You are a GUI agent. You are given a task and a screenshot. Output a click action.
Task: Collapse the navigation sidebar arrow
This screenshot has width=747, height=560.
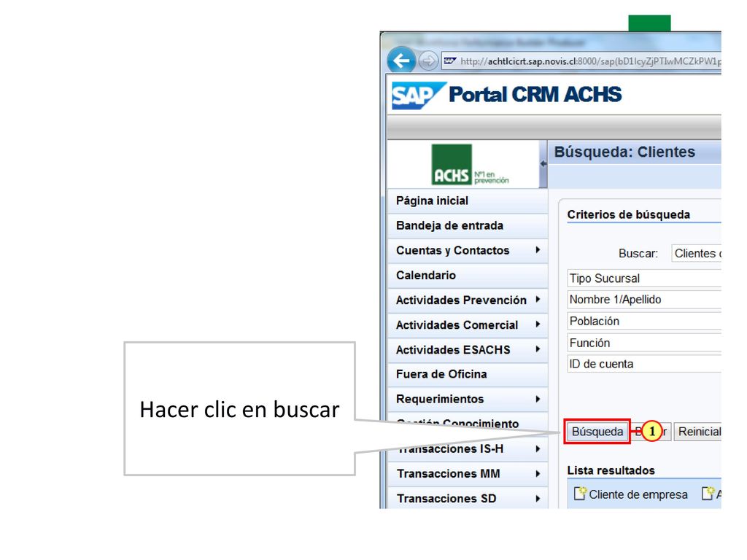click(543, 164)
